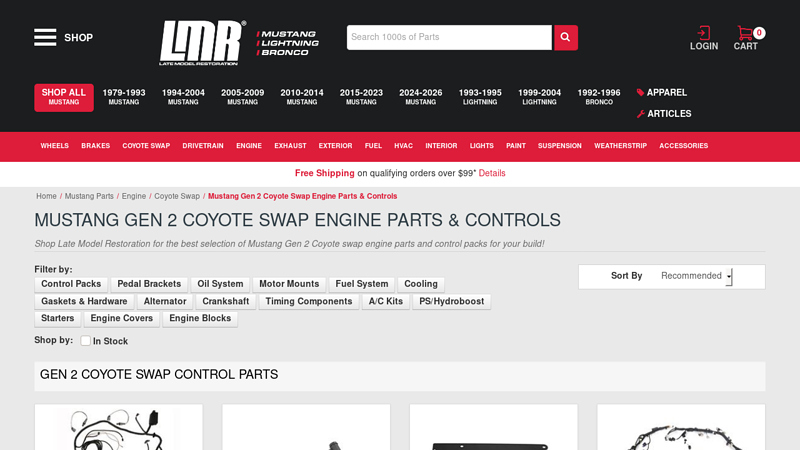Filter by Crankshaft

226,302
